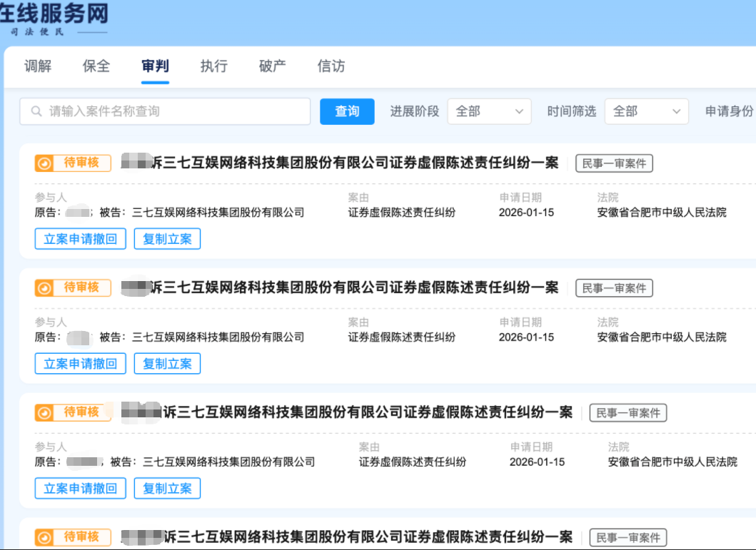The height and width of the screenshot is (550, 756).
Task: Click inside the case name search input field
Action: tap(164, 111)
